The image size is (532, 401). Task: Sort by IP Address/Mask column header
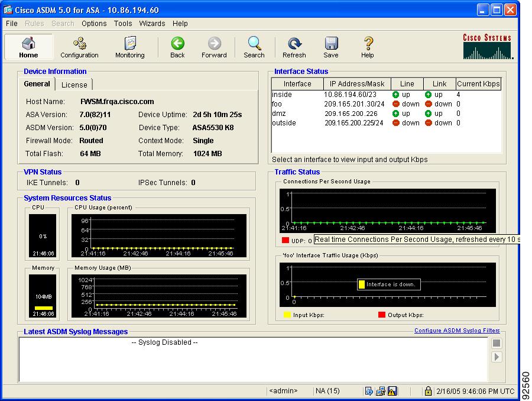point(357,84)
